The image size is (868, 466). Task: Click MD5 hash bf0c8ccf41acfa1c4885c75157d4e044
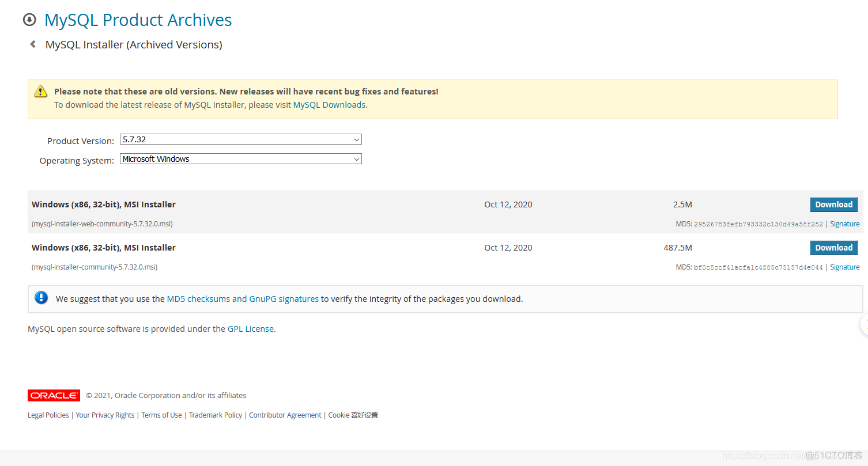tap(758, 268)
